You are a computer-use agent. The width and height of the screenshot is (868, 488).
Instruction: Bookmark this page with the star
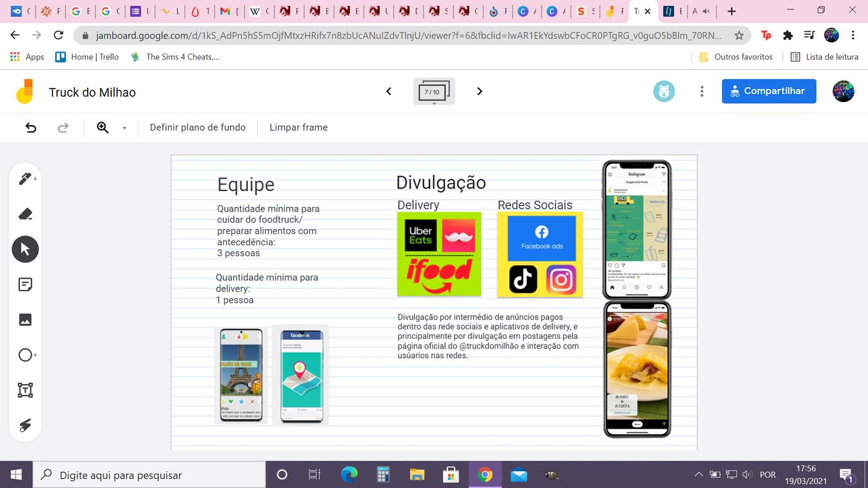click(739, 35)
